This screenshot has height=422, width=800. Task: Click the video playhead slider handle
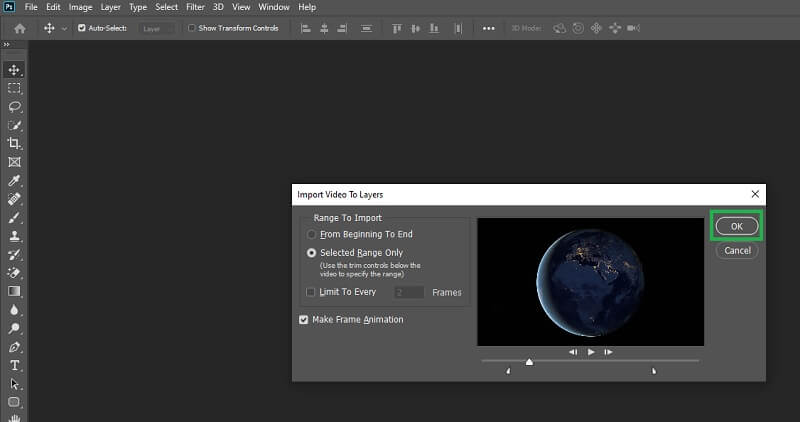[529, 362]
